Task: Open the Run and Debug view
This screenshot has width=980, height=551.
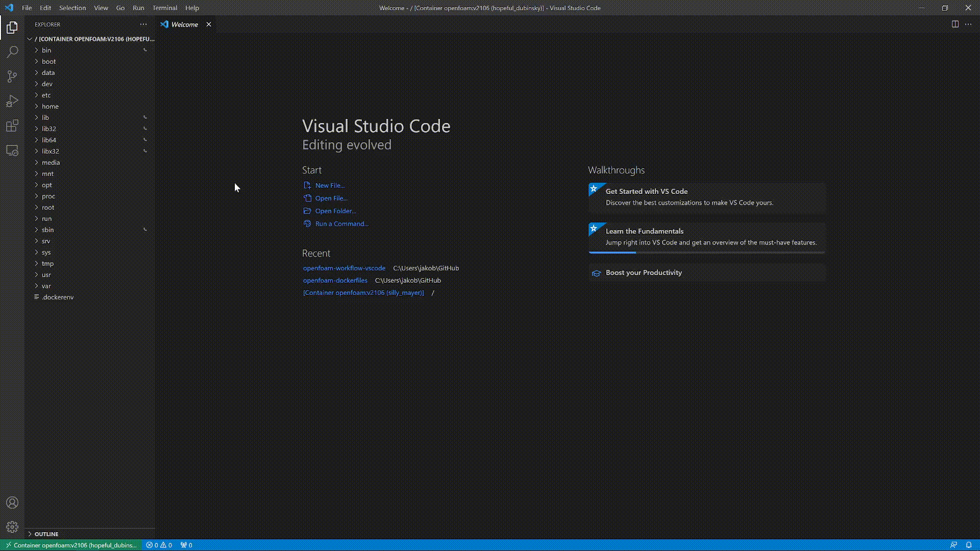Action: point(12,101)
